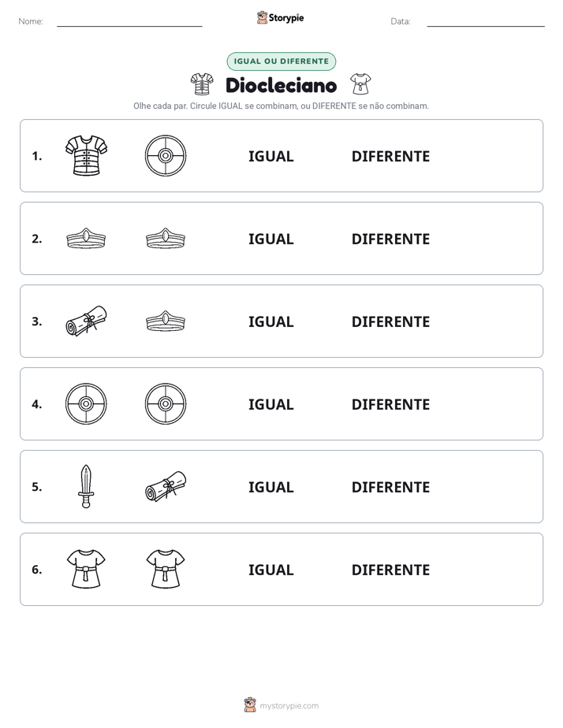The width and height of the screenshot is (563, 728).
Task: Click the scroll icon in row 5
Action: click(166, 486)
